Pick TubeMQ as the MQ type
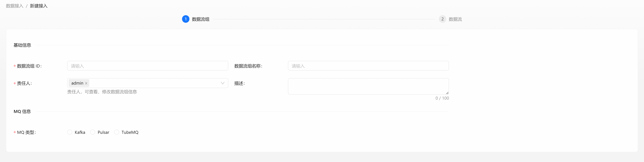Screen dimensions: 644x162 [117, 132]
